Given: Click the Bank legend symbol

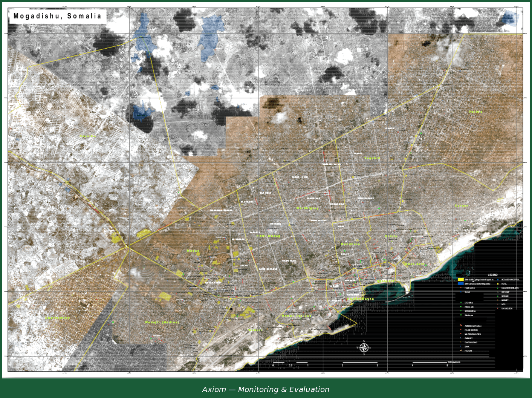Looking at the screenshot, I should 461,346.
